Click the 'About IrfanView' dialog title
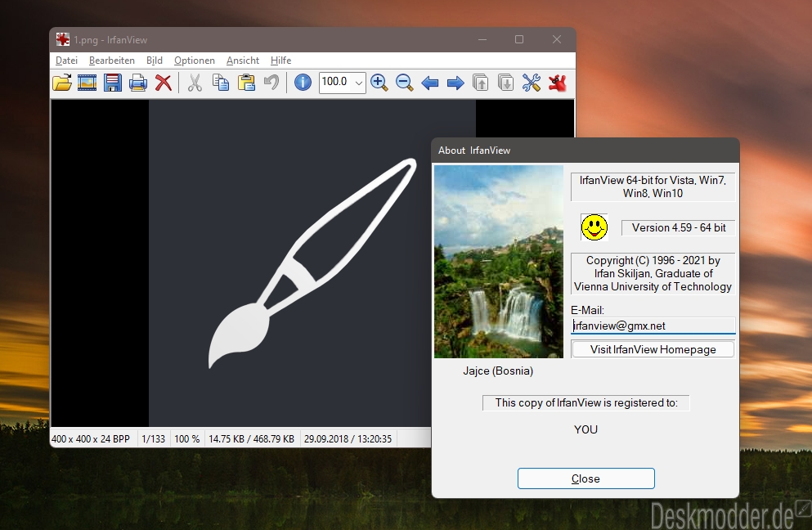Image resolution: width=812 pixels, height=530 pixels. (x=474, y=150)
